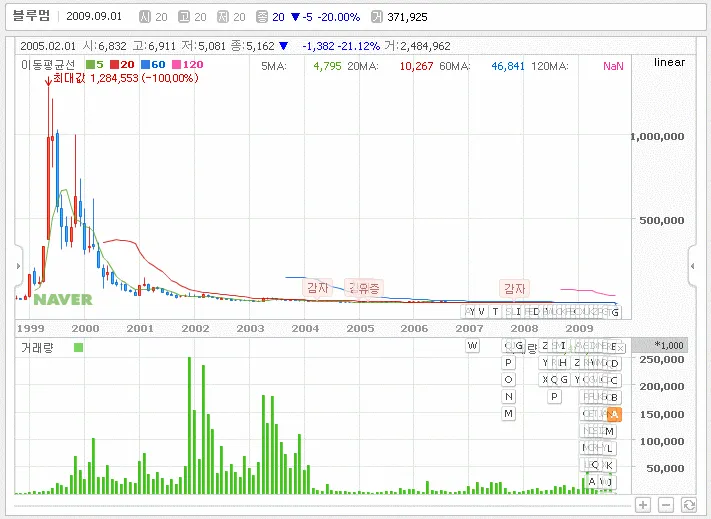Select the G event marker at the 2009 axis end
This screenshot has width=711, height=519.
pos(614,312)
